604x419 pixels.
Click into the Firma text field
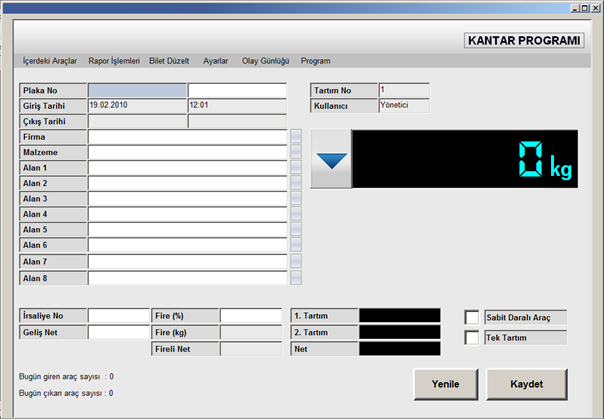[x=188, y=137]
